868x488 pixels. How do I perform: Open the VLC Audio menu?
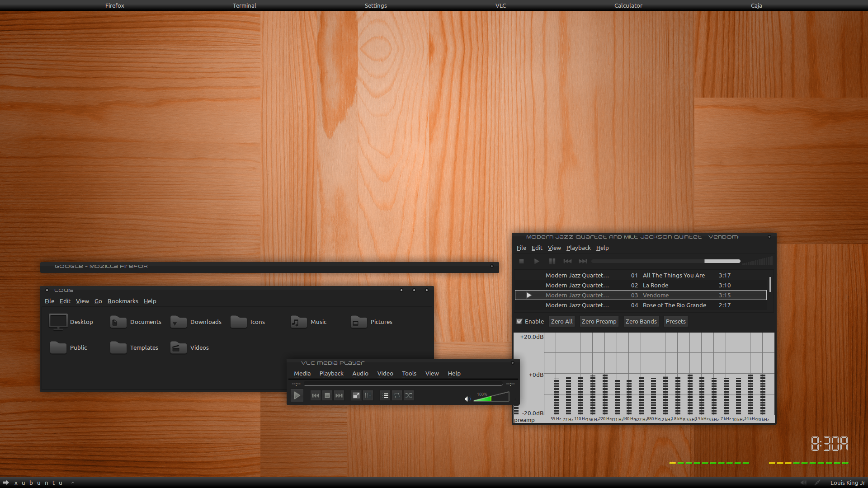(x=360, y=374)
